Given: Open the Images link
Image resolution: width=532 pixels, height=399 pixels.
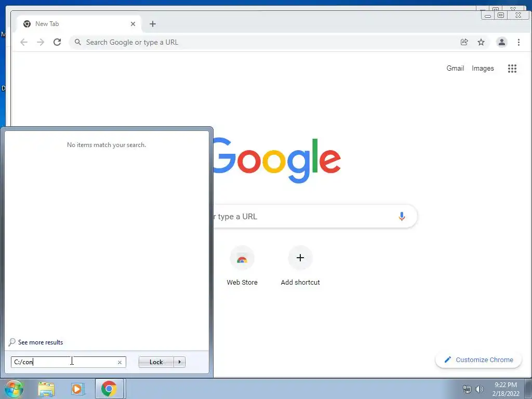Looking at the screenshot, I should pos(483,68).
